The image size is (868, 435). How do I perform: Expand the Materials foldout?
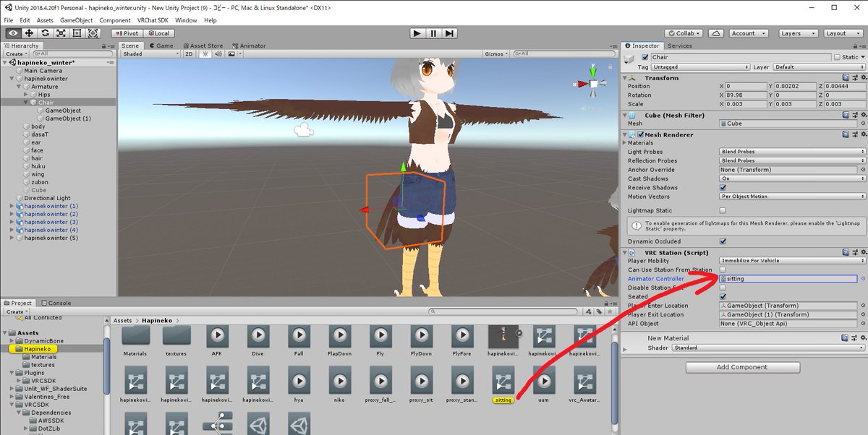(x=626, y=143)
